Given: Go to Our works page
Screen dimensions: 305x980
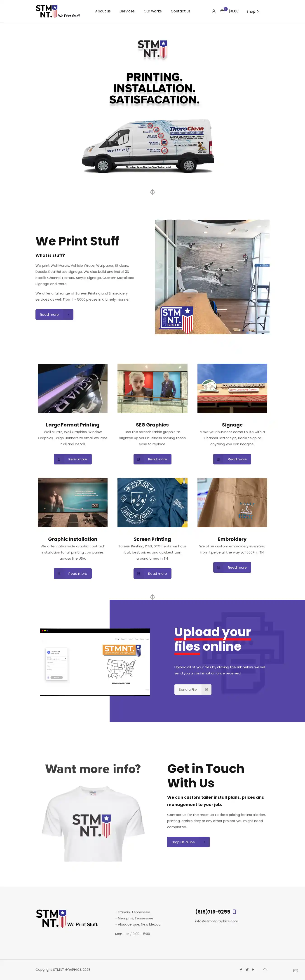Looking at the screenshot, I should point(152,11).
